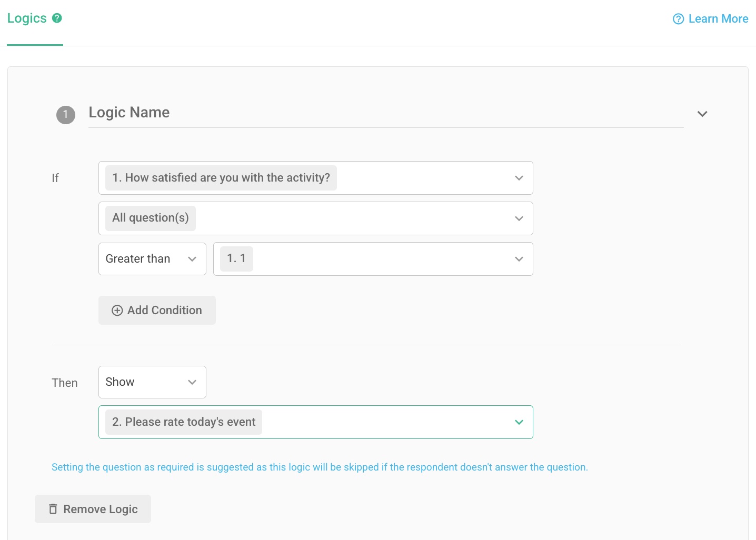The height and width of the screenshot is (540, 756).
Task: Click the plus icon inside Add Condition
Action: click(x=117, y=311)
